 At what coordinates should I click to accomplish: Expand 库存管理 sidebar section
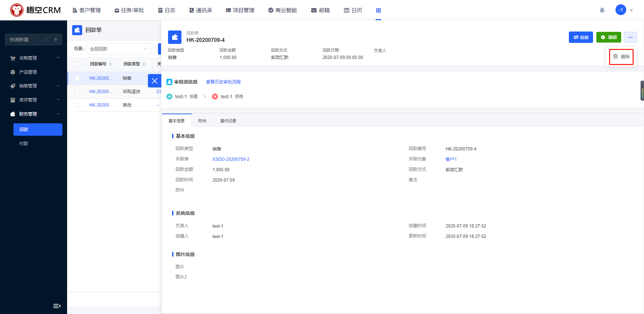tap(34, 100)
